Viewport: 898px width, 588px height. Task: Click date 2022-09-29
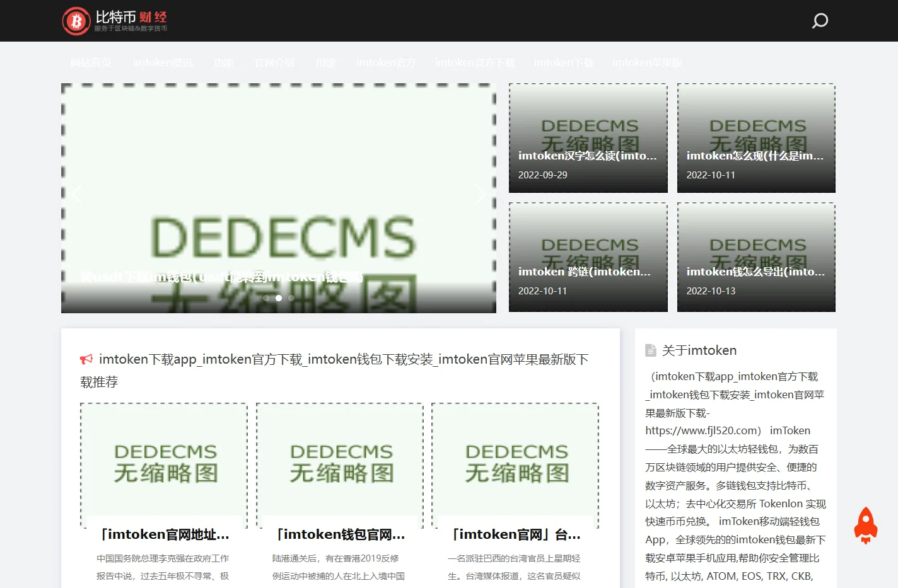click(543, 175)
